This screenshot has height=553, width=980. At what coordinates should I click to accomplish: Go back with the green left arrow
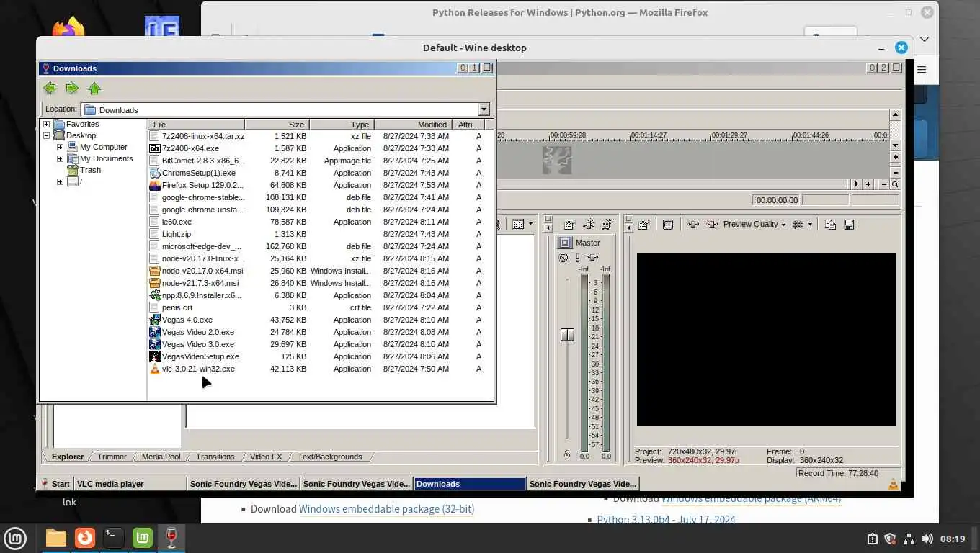(x=50, y=89)
